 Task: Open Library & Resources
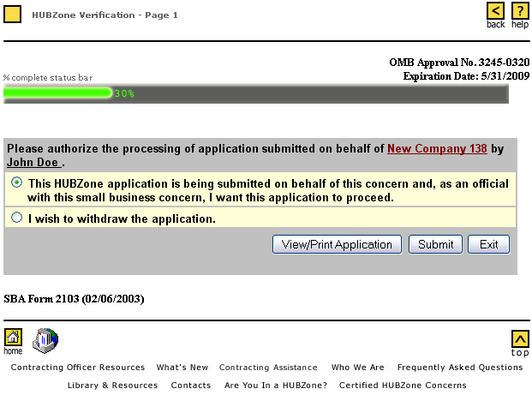112,386
